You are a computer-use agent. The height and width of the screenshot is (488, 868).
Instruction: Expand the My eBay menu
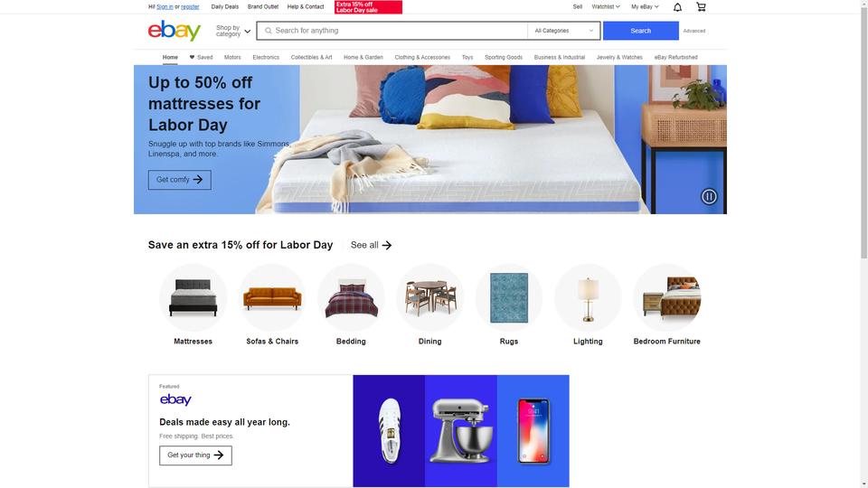pyautogui.click(x=645, y=6)
